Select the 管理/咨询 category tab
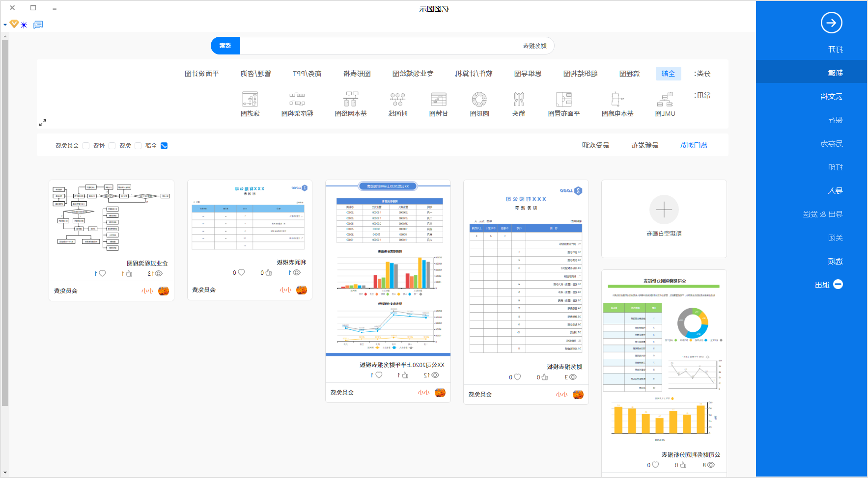 [255, 74]
